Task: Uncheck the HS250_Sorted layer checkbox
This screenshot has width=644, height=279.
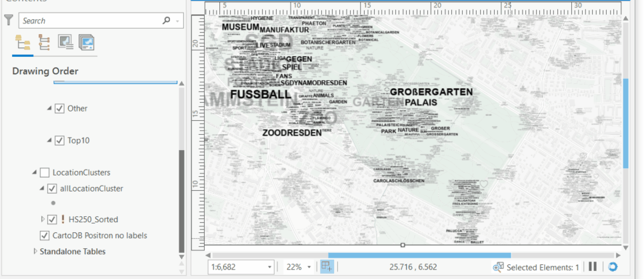Action: [52, 220]
